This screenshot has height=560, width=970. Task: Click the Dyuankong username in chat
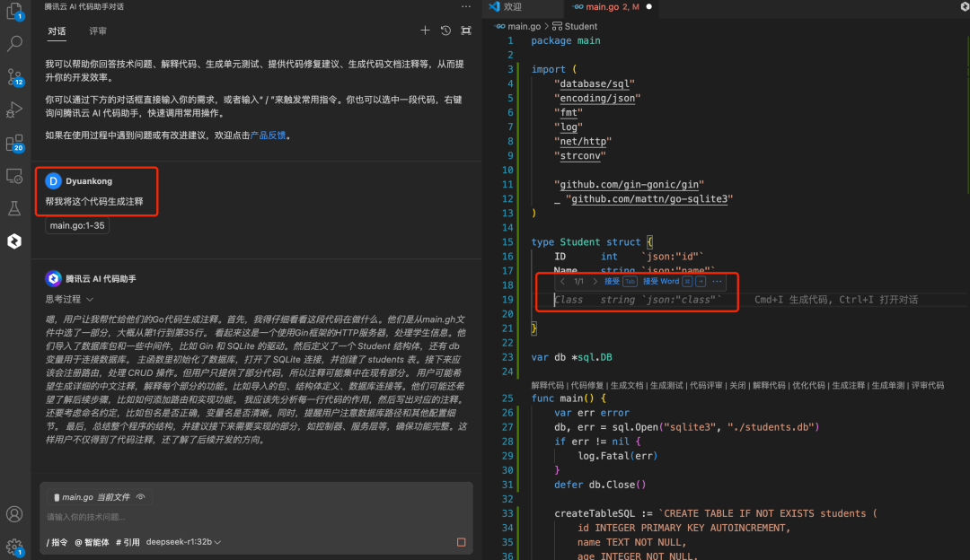[x=89, y=181]
